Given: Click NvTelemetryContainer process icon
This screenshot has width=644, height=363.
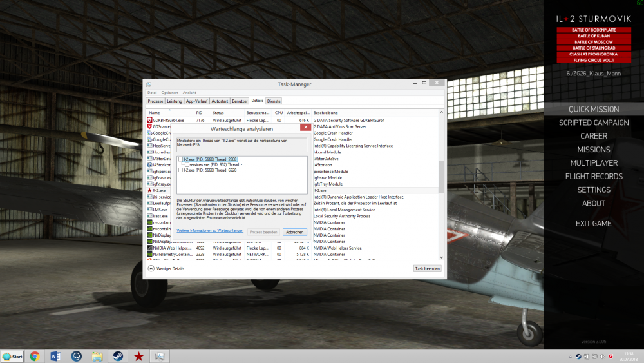Looking at the screenshot, I should pyautogui.click(x=149, y=255).
